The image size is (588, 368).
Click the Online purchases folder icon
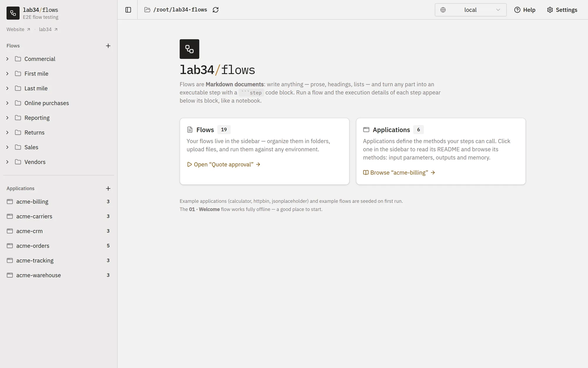(x=18, y=103)
